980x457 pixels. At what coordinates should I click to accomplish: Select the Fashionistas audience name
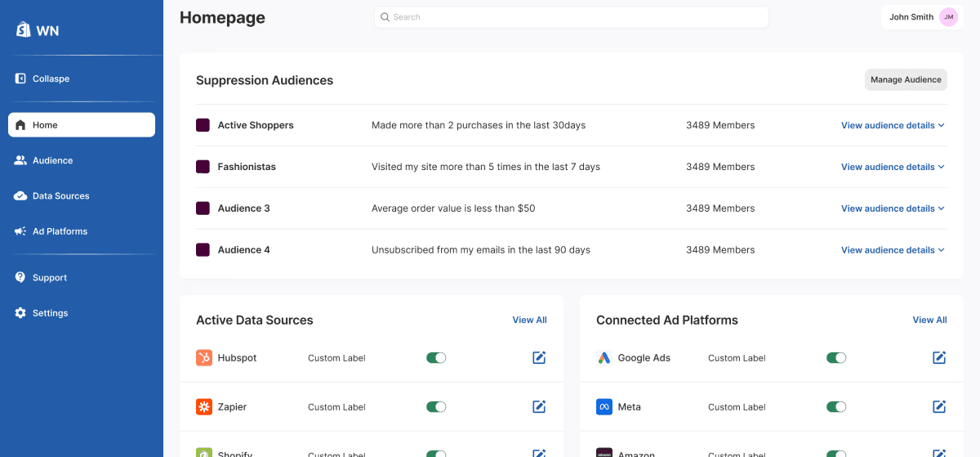point(247,167)
